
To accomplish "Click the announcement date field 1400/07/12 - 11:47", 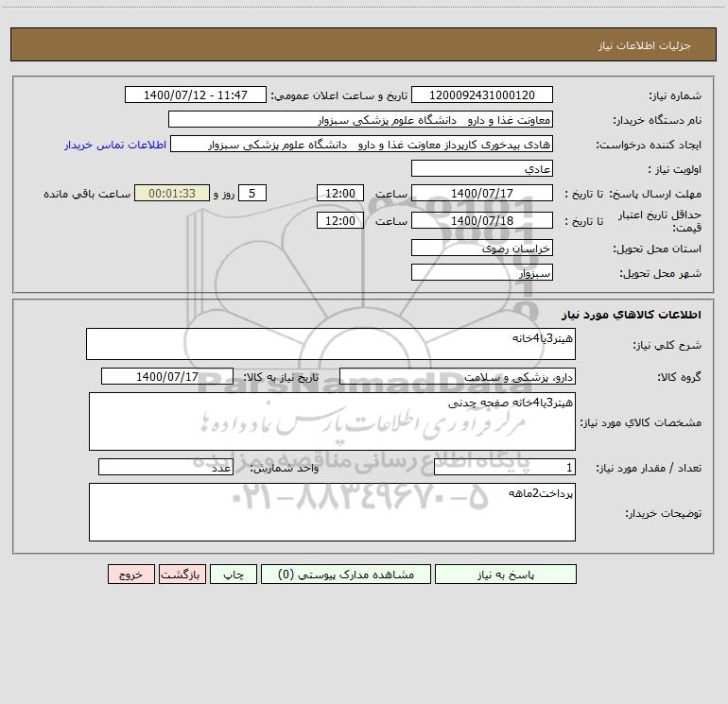I will [196, 94].
